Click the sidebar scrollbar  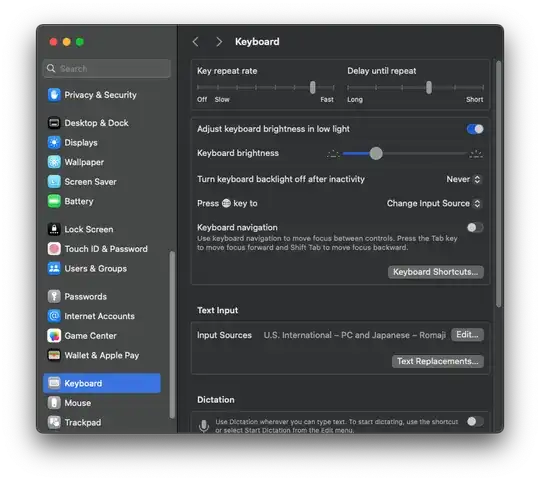tap(172, 335)
